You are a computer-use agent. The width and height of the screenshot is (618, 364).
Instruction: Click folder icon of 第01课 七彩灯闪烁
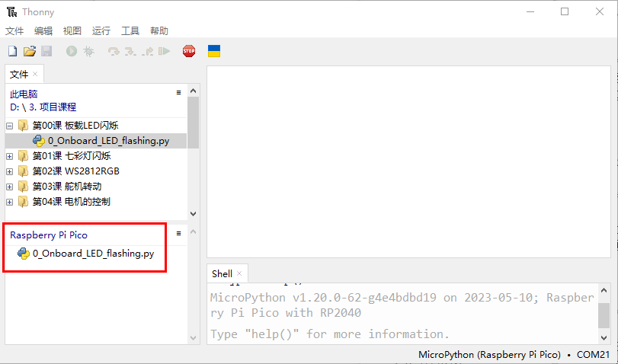[x=24, y=156]
